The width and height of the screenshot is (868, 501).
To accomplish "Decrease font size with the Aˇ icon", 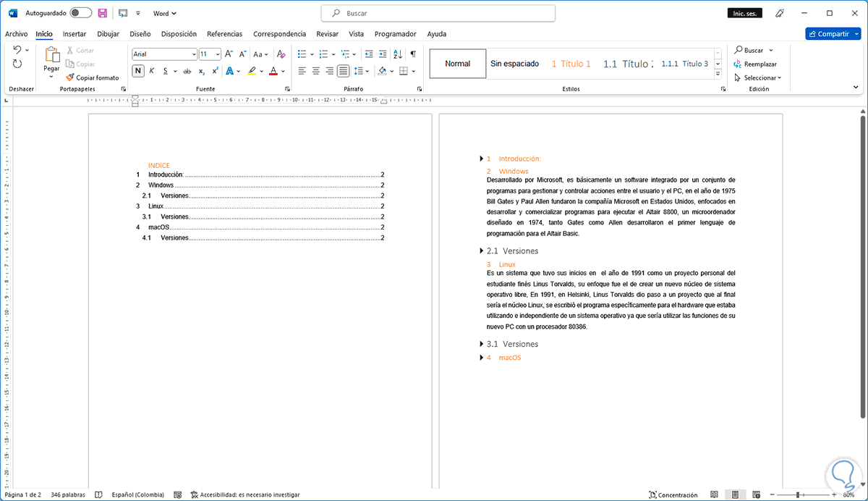I will tap(242, 54).
